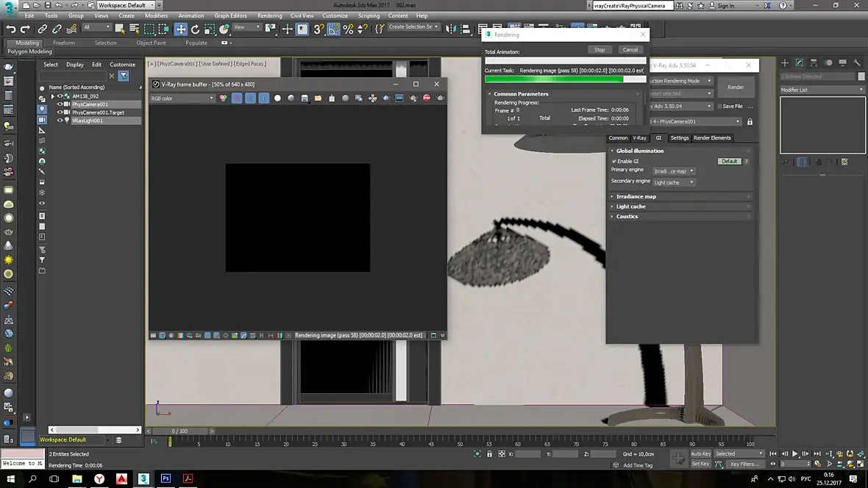Uncheck the Enable GI checkbox
Screen dimensions: 868x488
click(614, 161)
